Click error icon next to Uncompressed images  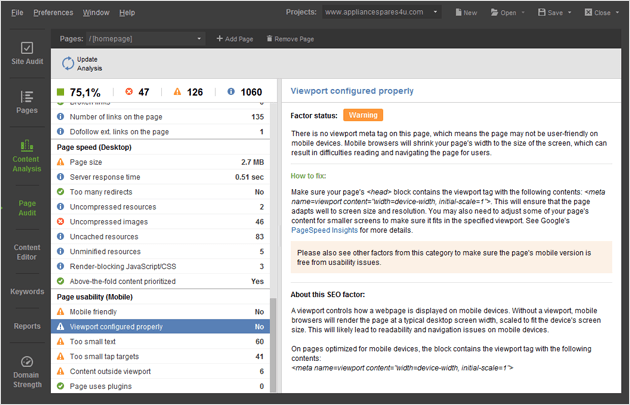click(x=60, y=221)
